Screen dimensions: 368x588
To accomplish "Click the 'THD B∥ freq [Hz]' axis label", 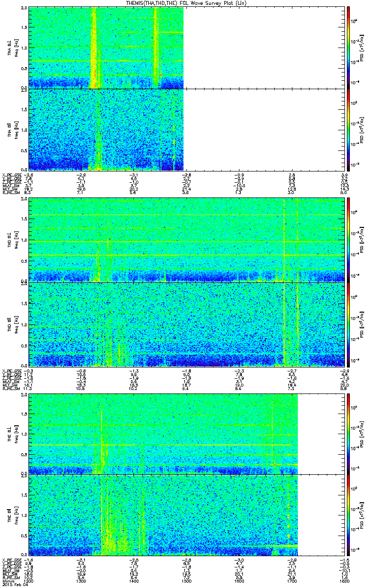I will 12,324.
